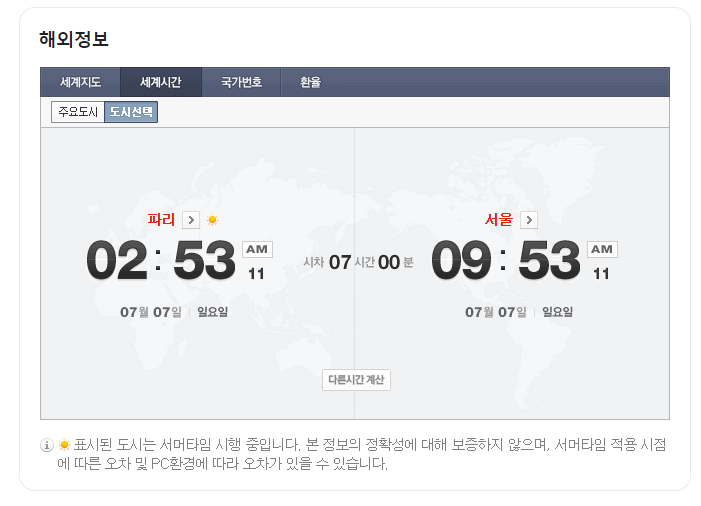Viewport: 701px width, 506px height.
Task: Click the sun icon in the footer note
Action: coord(64,445)
